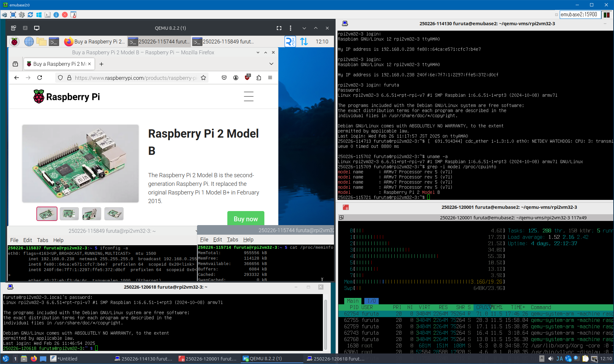Switch to I/O tab in htop

[371, 301]
